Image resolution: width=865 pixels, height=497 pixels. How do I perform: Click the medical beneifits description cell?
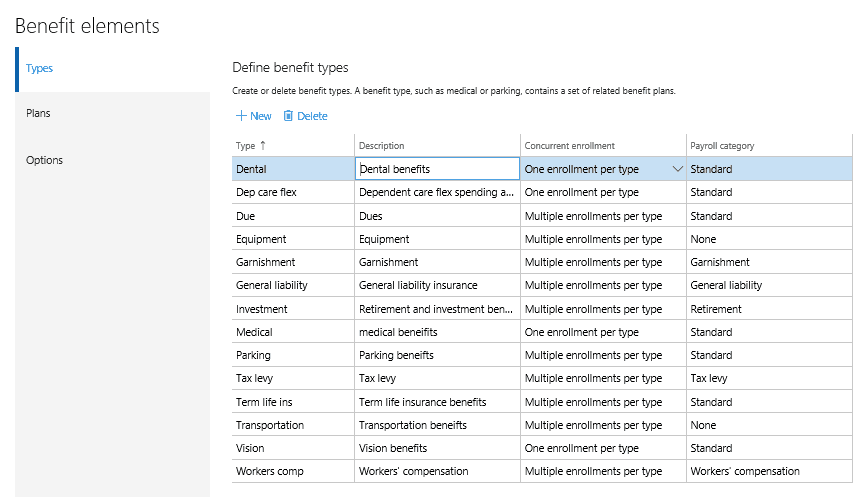[x=437, y=332]
